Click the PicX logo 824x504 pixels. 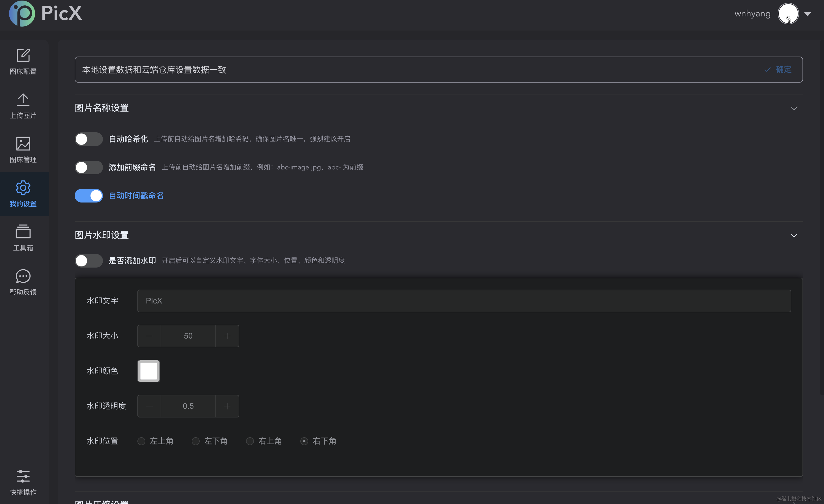pyautogui.click(x=45, y=14)
